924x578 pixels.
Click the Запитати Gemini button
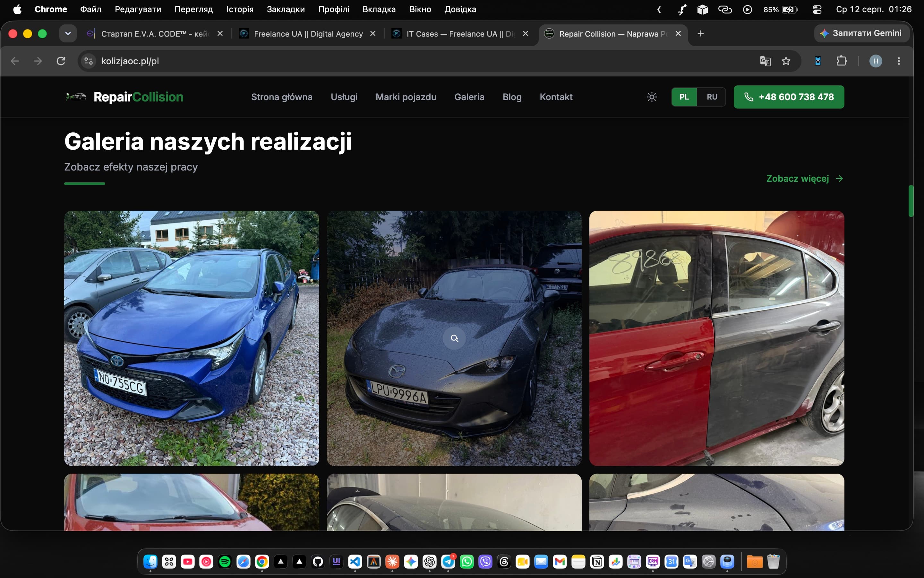[861, 33]
